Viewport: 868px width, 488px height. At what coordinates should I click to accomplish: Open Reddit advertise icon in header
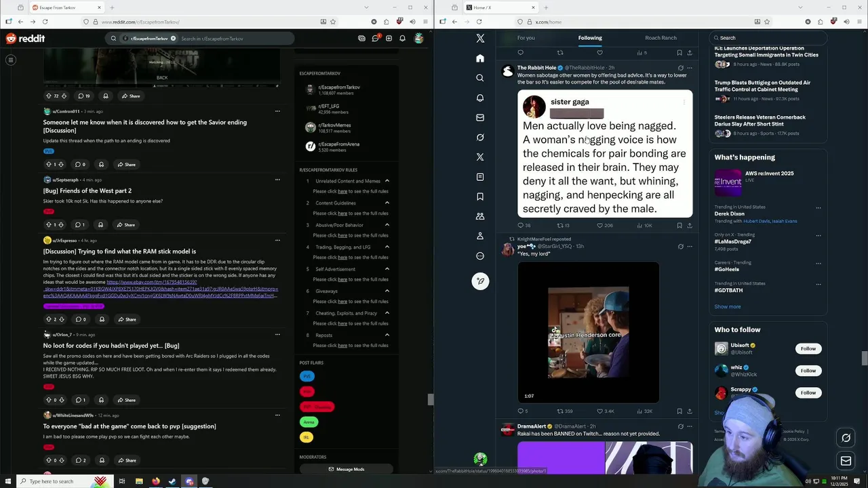pyautogui.click(x=361, y=39)
